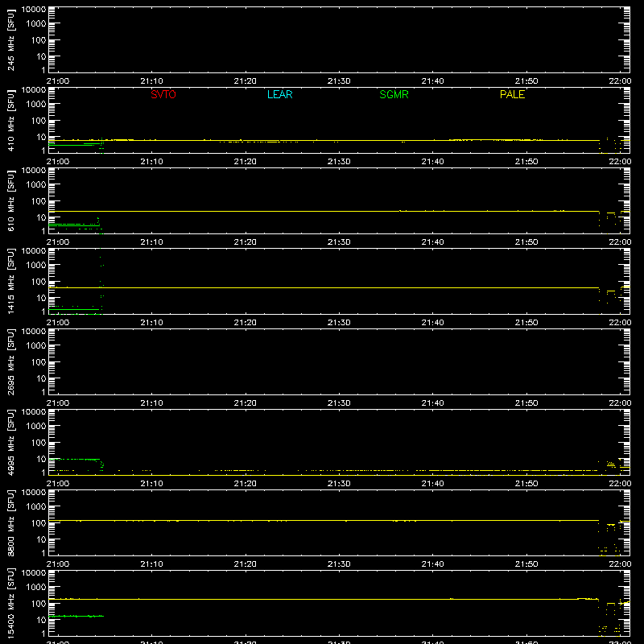The height and width of the screenshot is (644, 644).
Task: Click the cyan LEAR station label
Action: (279, 94)
